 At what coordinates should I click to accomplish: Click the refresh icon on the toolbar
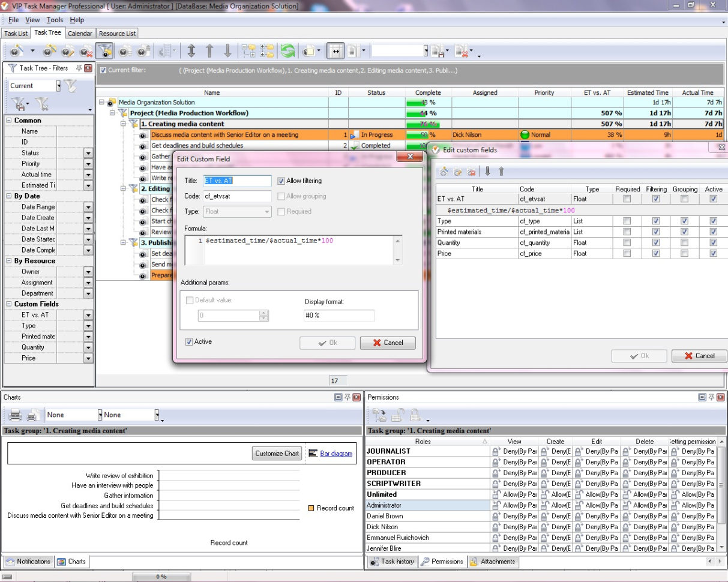pos(287,51)
